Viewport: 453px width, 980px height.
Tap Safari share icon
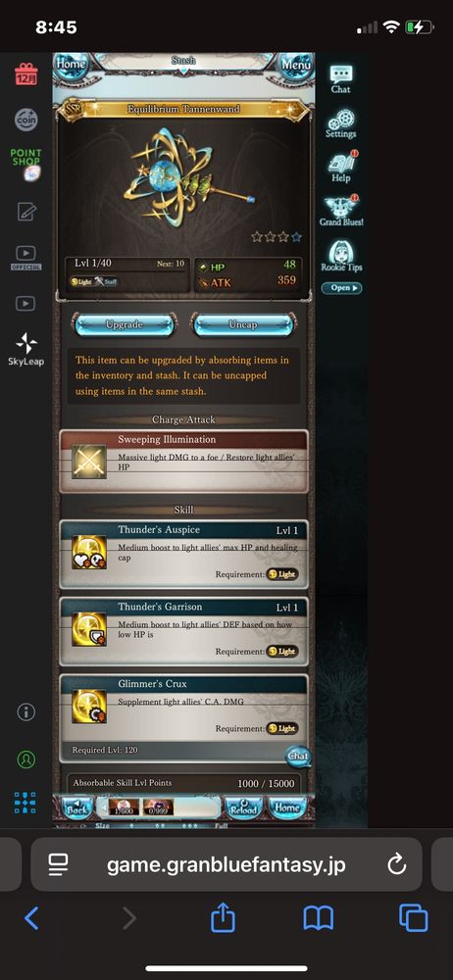pyautogui.click(x=223, y=917)
